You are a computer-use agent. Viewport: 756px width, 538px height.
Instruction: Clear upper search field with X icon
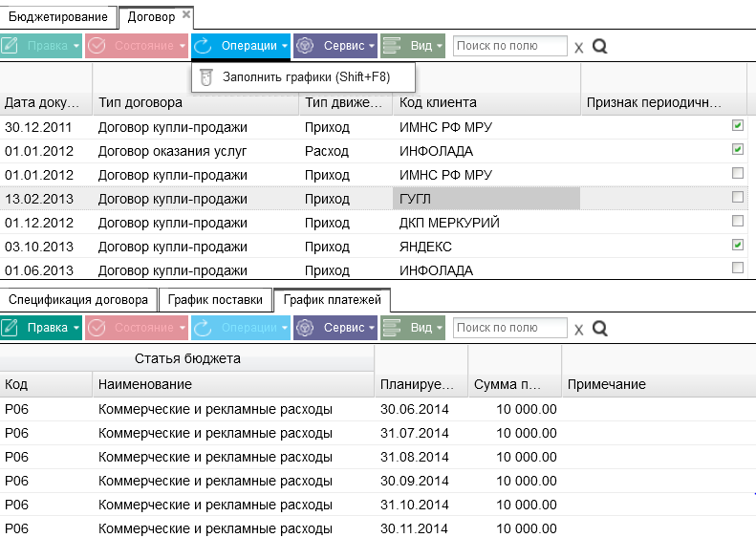(579, 47)
